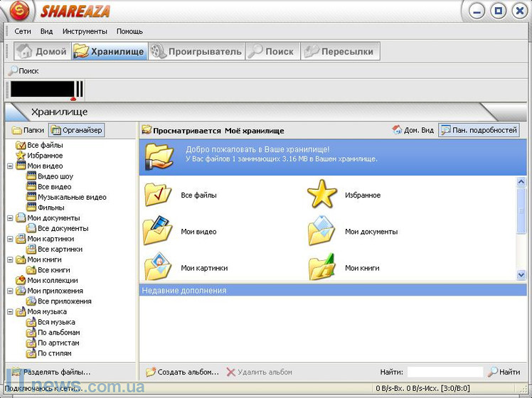Open the 'Мои документы' folder icon
The width and height of the screenshot is (532, 398).
[x=321, y=231]
